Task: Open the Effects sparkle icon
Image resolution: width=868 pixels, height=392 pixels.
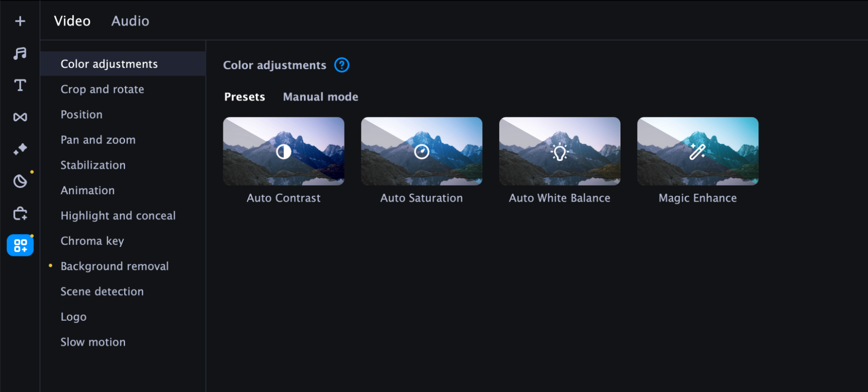Action: 20,149
